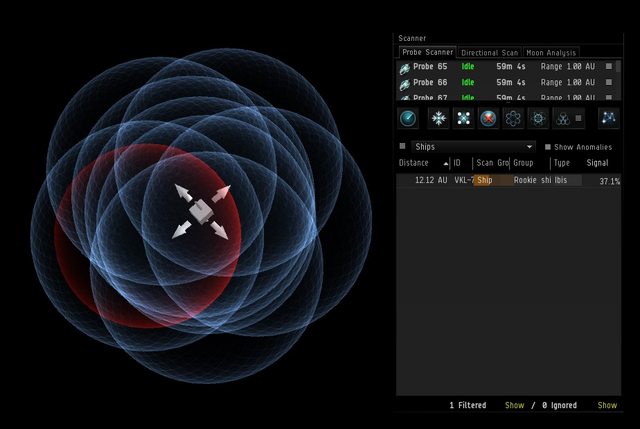The width and height of the screenshot is (640, 429).
Task: Select the pinpoint probe formation icon
Action: pyautogui.click(x=538, y=118)
